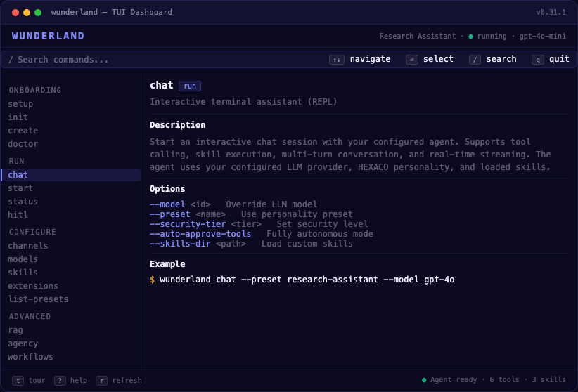The width and height of the screenshot is (578, 392).
Task: Select the highlighted chat command
Action: pyautogui.click(x=71, y=175)
